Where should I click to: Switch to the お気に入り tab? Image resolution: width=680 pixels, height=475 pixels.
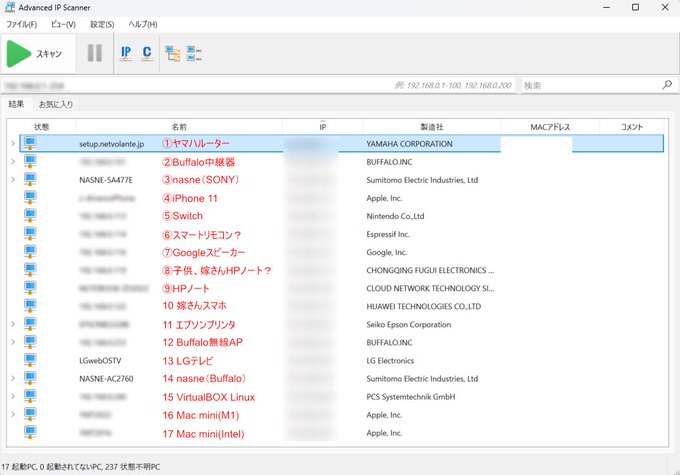56,104
